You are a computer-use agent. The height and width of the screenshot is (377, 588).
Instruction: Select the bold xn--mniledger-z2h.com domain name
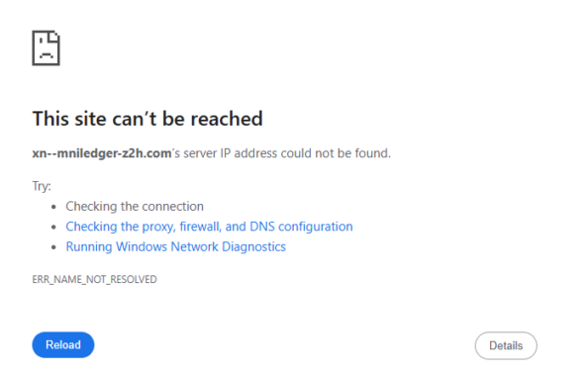[102, 153]
